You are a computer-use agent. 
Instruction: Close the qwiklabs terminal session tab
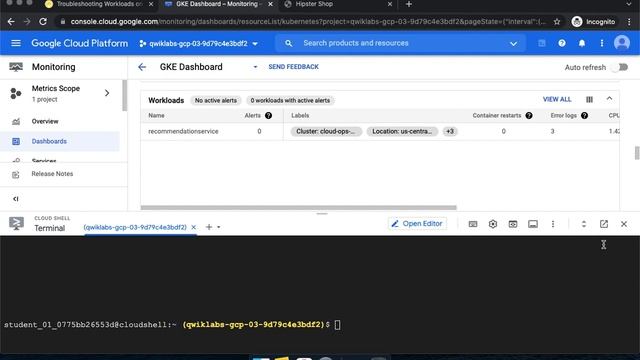tap(193, 227)
